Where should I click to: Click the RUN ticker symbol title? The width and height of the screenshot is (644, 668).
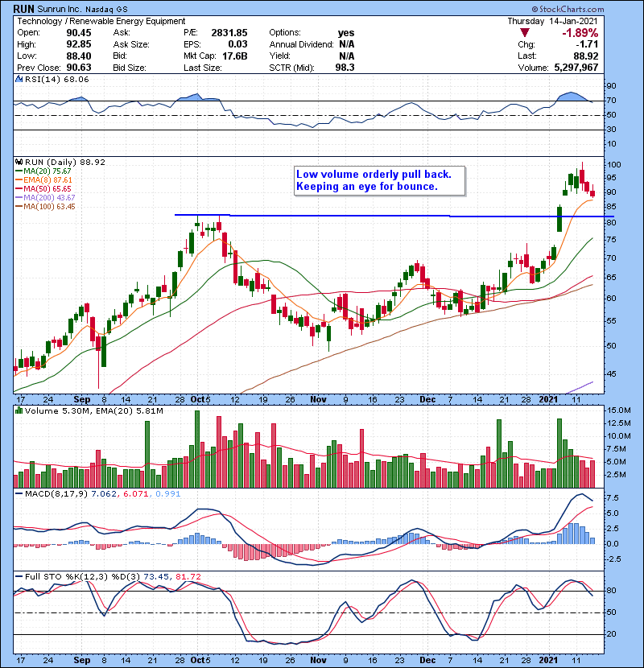(x=23, y=9)
